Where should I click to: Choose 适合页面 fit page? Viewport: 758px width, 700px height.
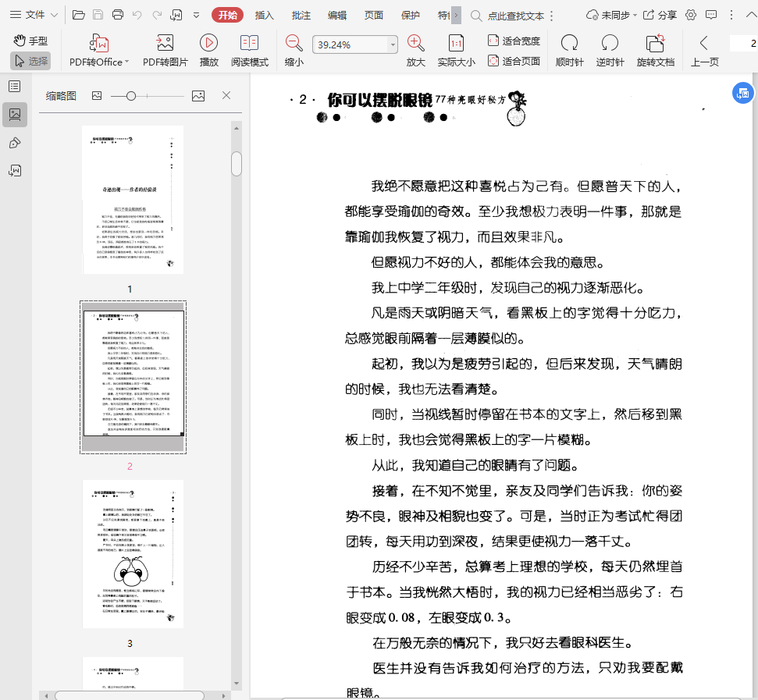514,61
